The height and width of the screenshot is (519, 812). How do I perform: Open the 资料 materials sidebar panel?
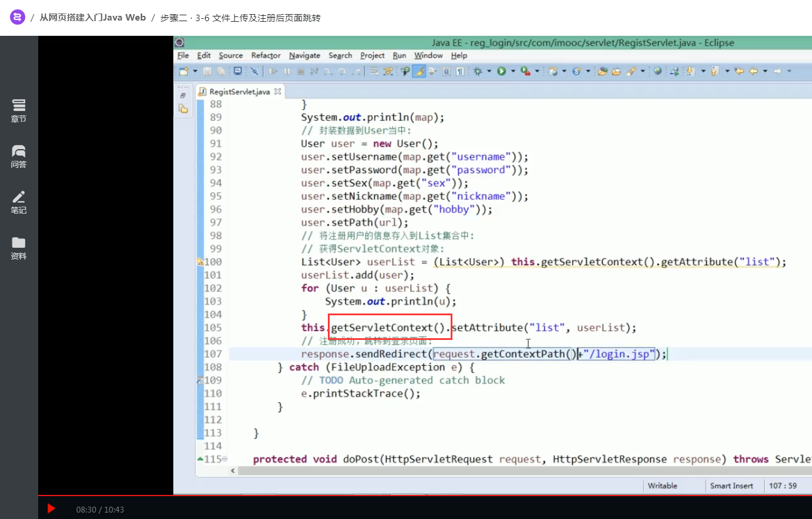coord(19,248)
